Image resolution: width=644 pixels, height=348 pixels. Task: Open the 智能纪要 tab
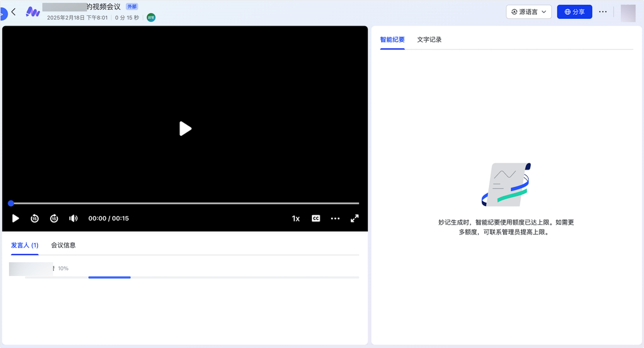(x=392, y=40)
